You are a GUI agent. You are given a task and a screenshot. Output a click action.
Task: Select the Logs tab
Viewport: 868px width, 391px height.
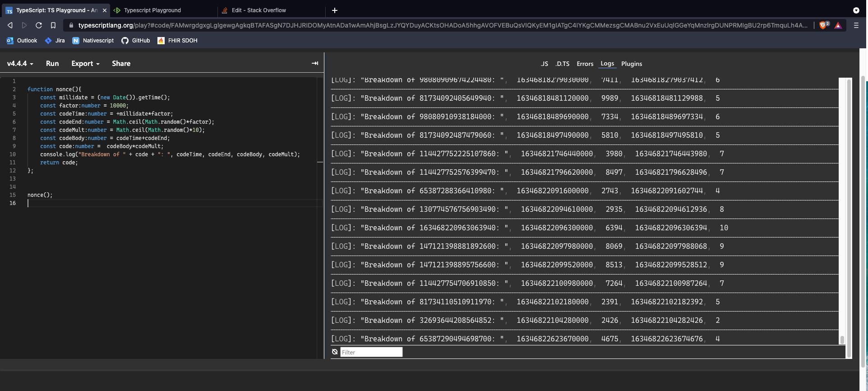point(607,64)
